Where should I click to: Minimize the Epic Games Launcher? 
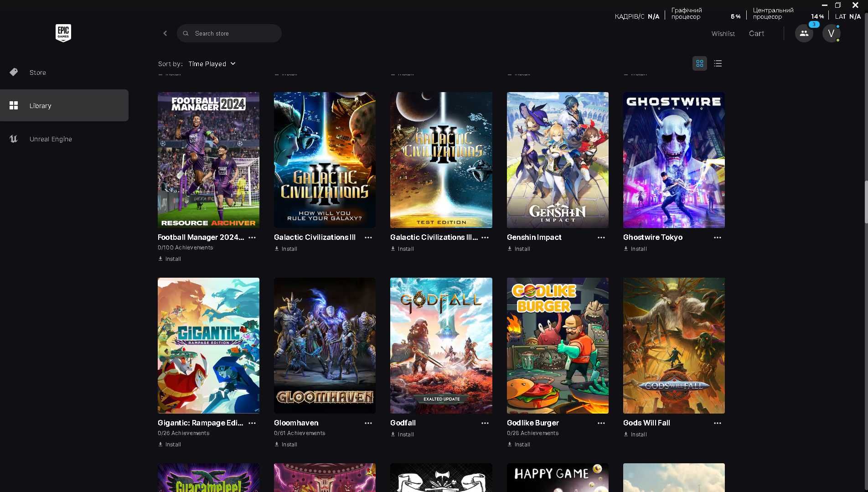point(824,5)
